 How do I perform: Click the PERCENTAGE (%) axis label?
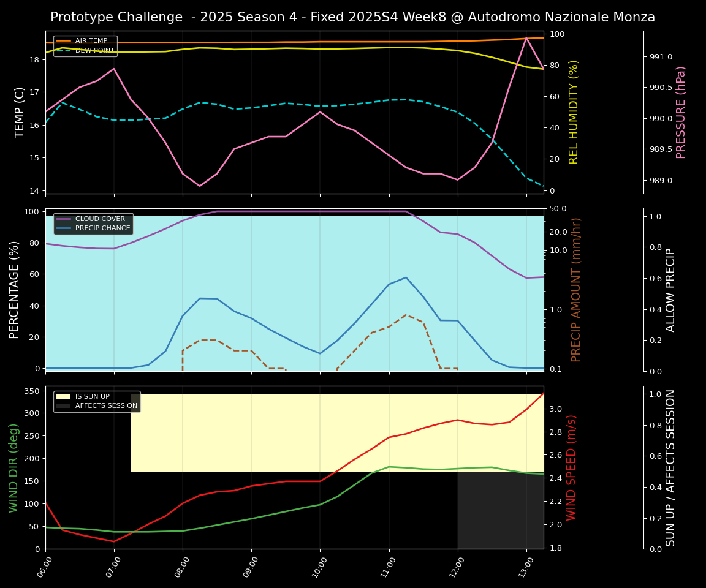point(15,290)
